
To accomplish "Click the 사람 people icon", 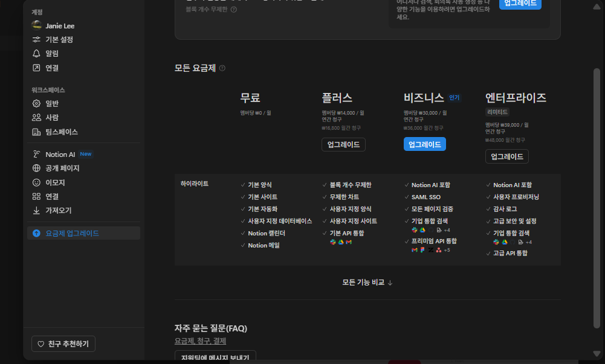I will 36,118.
